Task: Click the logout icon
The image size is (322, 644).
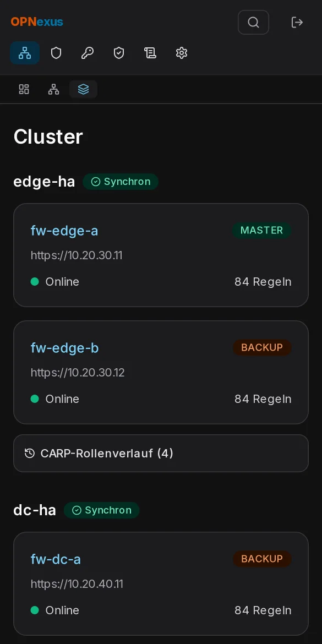Action: point(297,22)
